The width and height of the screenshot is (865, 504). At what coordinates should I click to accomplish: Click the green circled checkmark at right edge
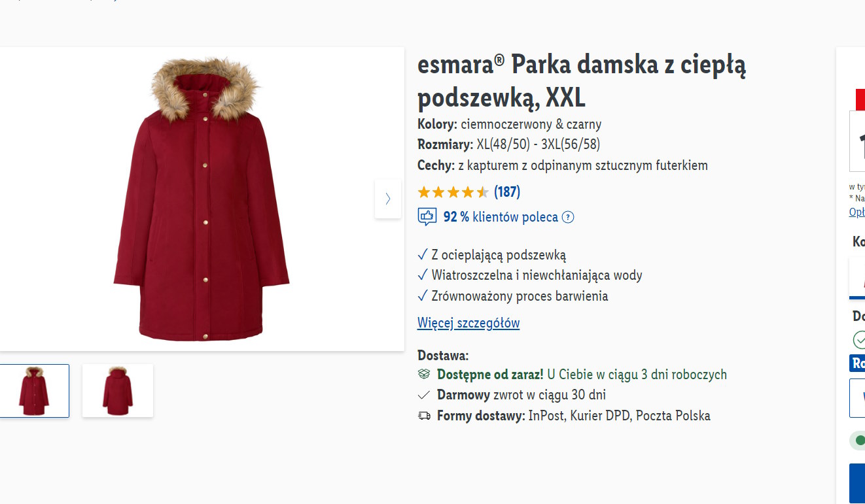[x=859, y=340]
